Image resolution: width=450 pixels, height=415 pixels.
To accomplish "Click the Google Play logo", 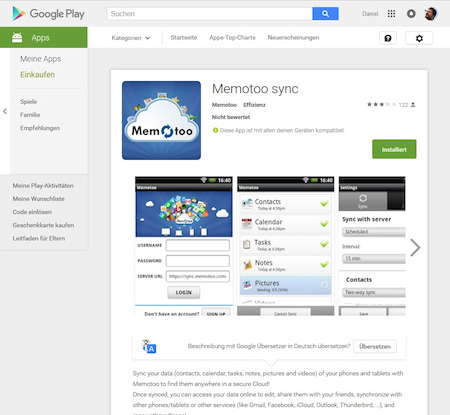I will tap(48, 14).
